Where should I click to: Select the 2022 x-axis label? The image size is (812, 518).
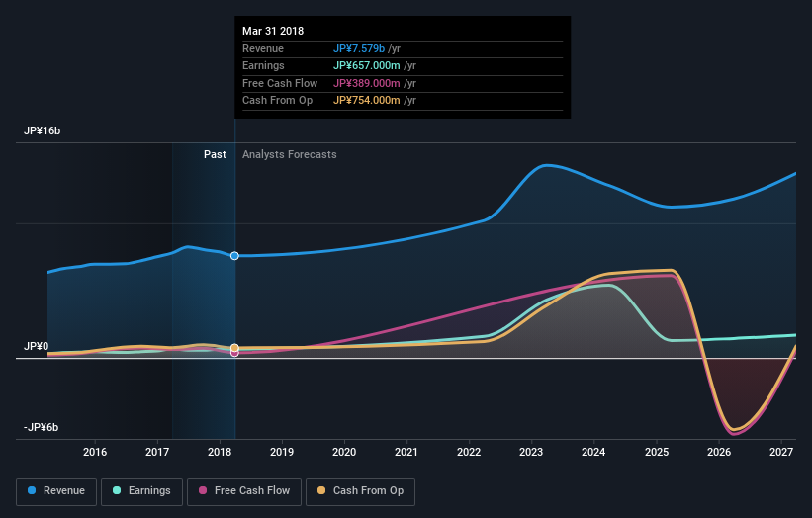[x=469, y=452]
